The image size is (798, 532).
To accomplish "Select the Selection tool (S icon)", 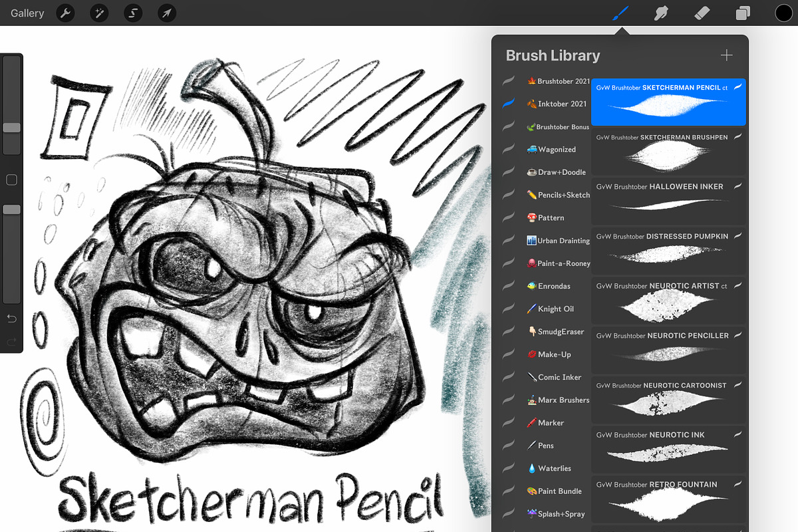I will (133, 13).
